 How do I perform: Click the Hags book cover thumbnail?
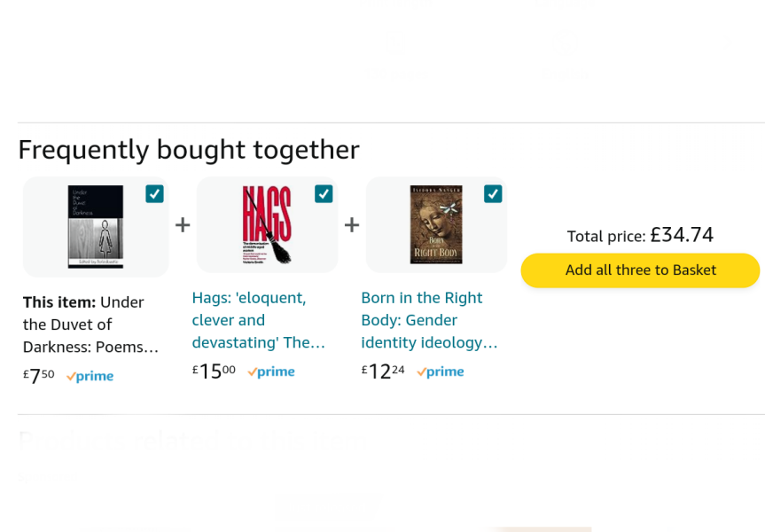[x=267, y=224]
